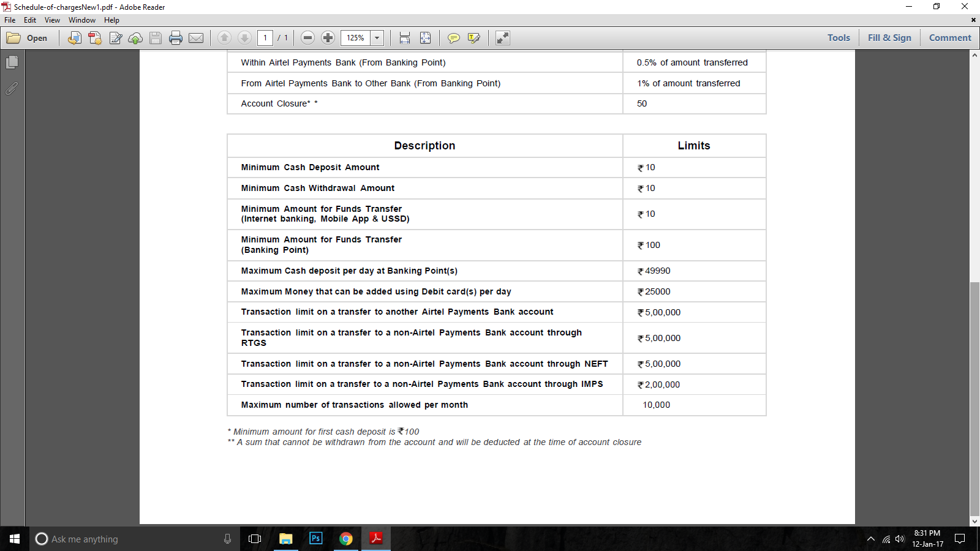Open the Action Center notifications
The image size is (980, 551).
pyautogui.click(x=960, y=539)
